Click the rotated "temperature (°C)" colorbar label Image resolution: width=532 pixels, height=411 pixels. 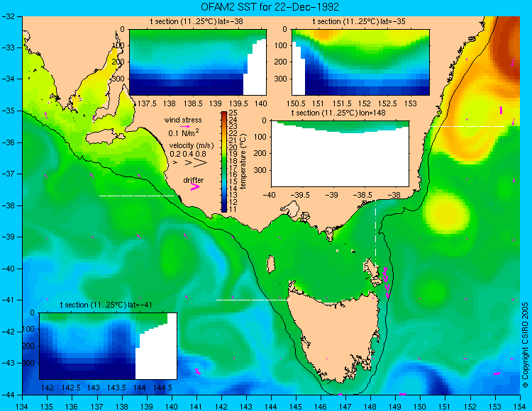point(243,161)
